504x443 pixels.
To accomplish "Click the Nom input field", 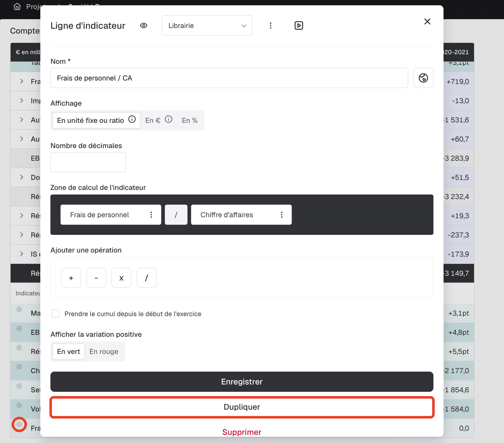I will (229, 78).
